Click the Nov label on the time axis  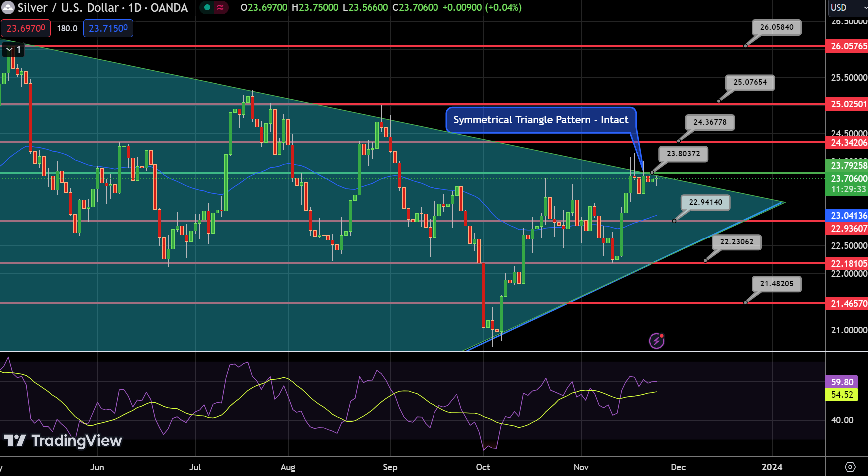tap(581, 467)
